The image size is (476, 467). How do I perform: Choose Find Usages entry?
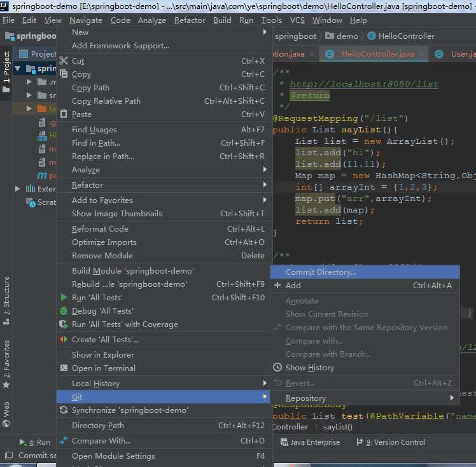coord(164,130)
